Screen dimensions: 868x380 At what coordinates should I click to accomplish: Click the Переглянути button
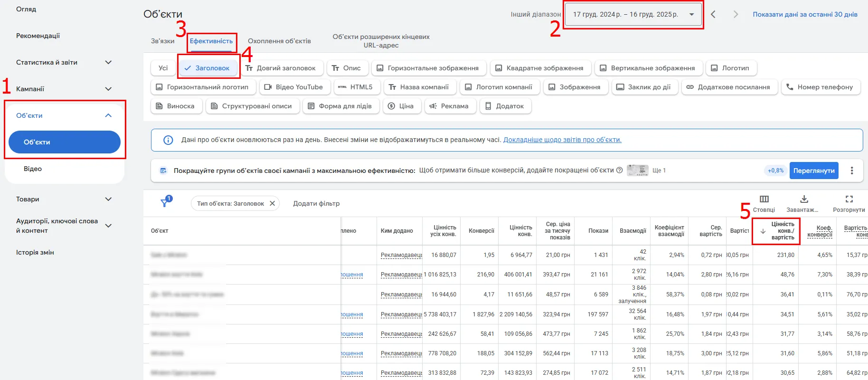(x=813, y=171)
